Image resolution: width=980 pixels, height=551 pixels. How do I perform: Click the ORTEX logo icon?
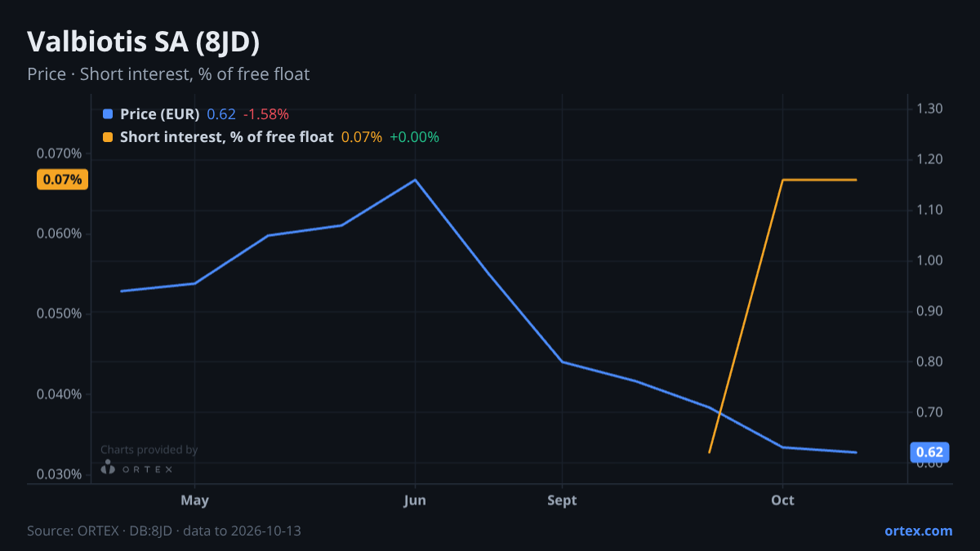[x=108, y=468]
